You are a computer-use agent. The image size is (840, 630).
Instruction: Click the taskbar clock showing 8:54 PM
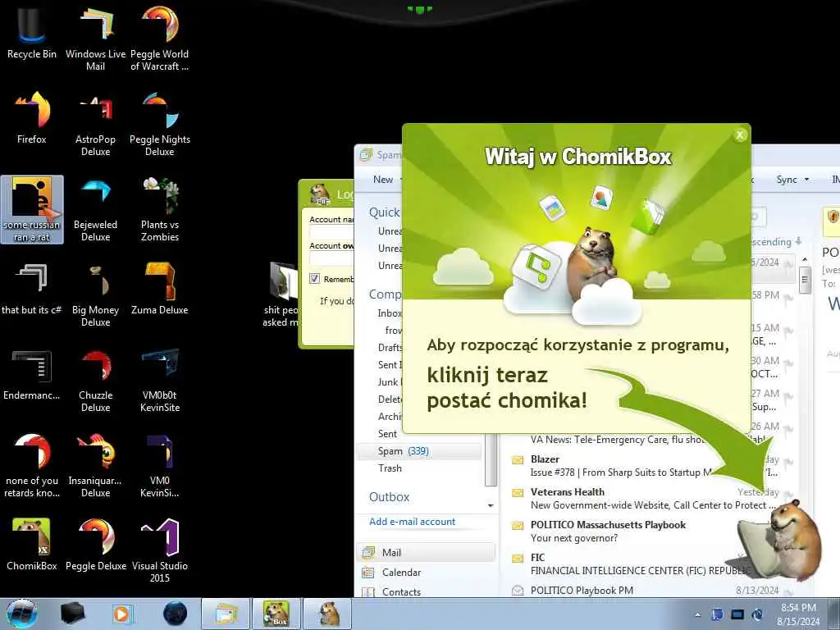(798, 614)
